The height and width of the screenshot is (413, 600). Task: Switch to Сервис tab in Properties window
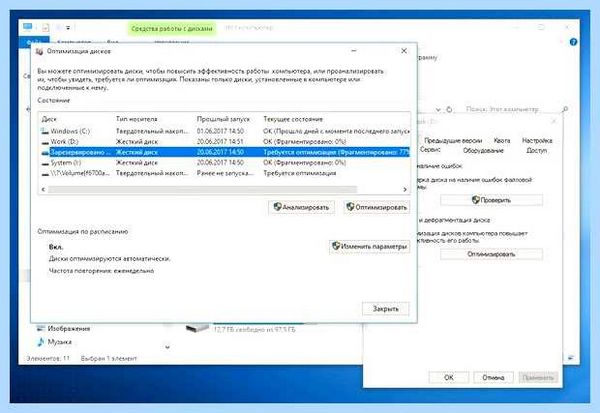click(x=430, y=150)
